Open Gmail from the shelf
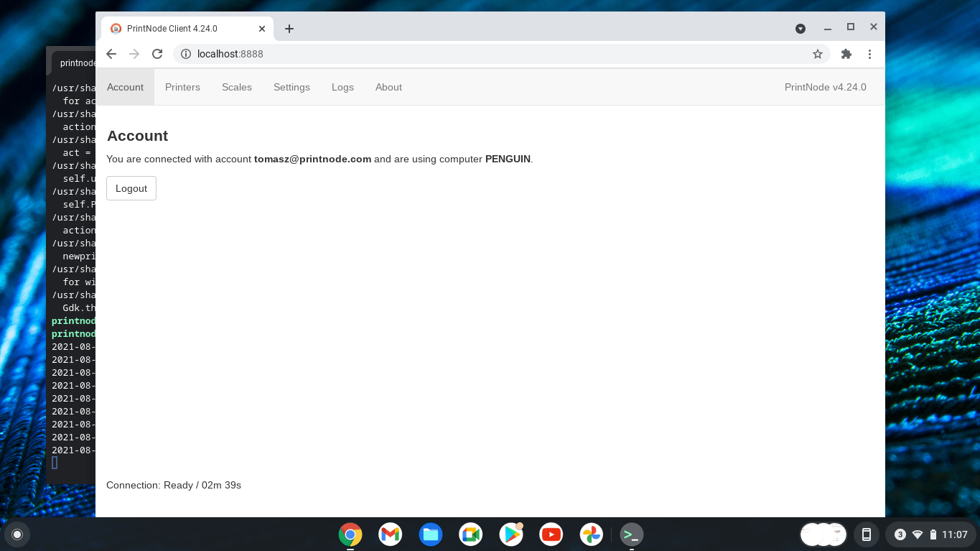Screen dimensions: 980x551 391,534
